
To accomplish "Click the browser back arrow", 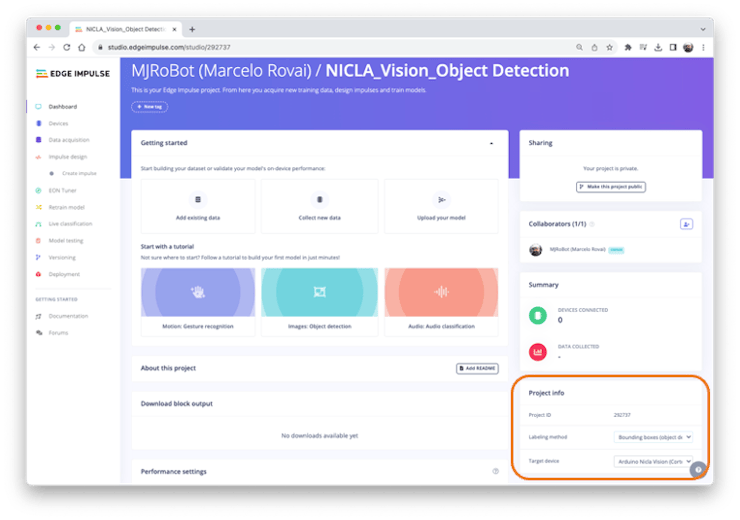I will pyautogui.click(x=37, y=48).
